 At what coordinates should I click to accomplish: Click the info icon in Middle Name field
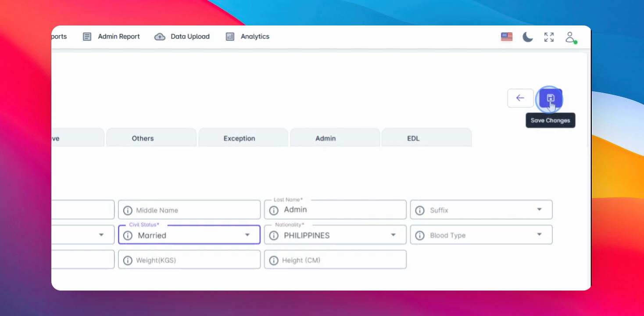tap(128, 211)
